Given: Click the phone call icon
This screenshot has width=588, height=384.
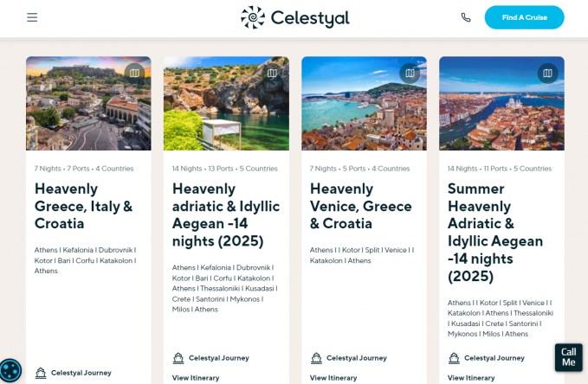Looking at the screenshot, I should click(466, 17).
